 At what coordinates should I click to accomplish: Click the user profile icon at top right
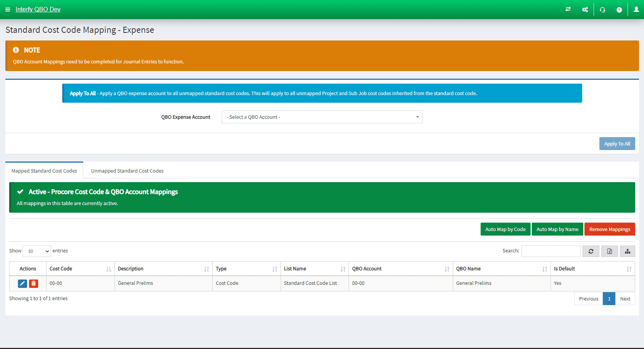[636, 9]
